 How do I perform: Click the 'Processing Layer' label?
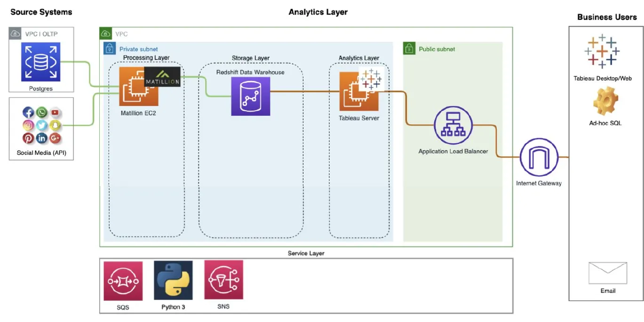(146, 58)
